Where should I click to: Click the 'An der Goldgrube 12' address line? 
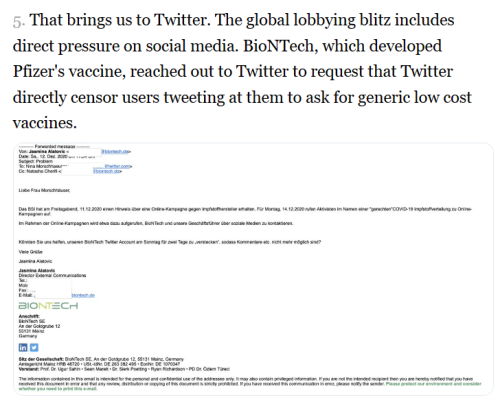click(x=39, y=326)
